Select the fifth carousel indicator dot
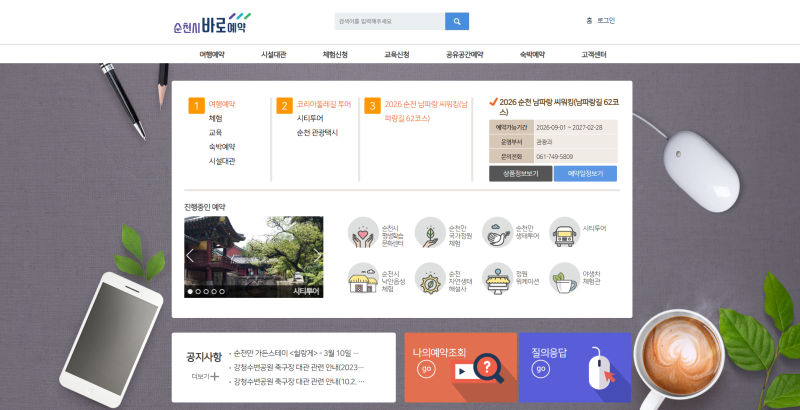This screenshot has width=800, height=410. point(221,292)
